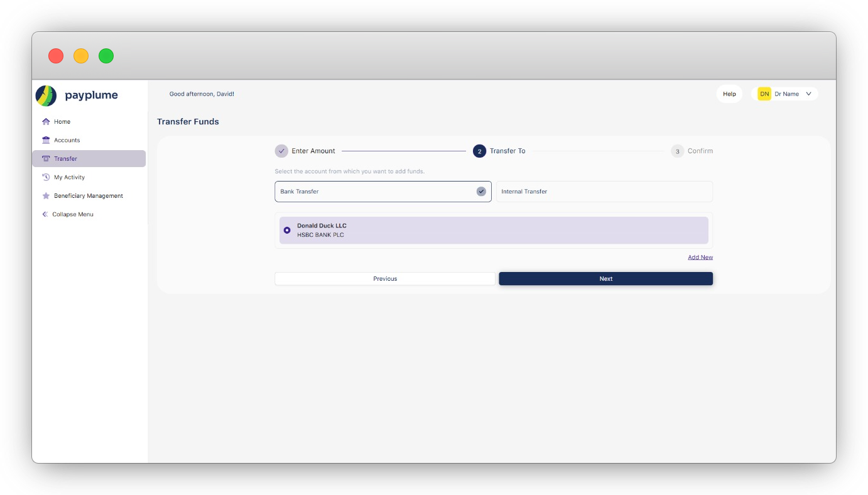Go to Accounts in the sidebar
868x495 pixels.
(x=67, y=140)
